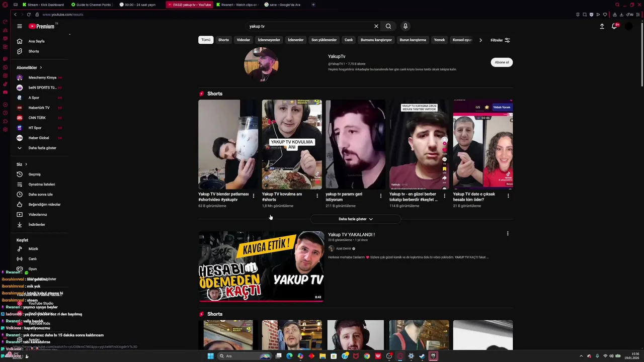Select the Yemek filter chip
This screenshot has height=362, width=644.
[x=440, y=40]
